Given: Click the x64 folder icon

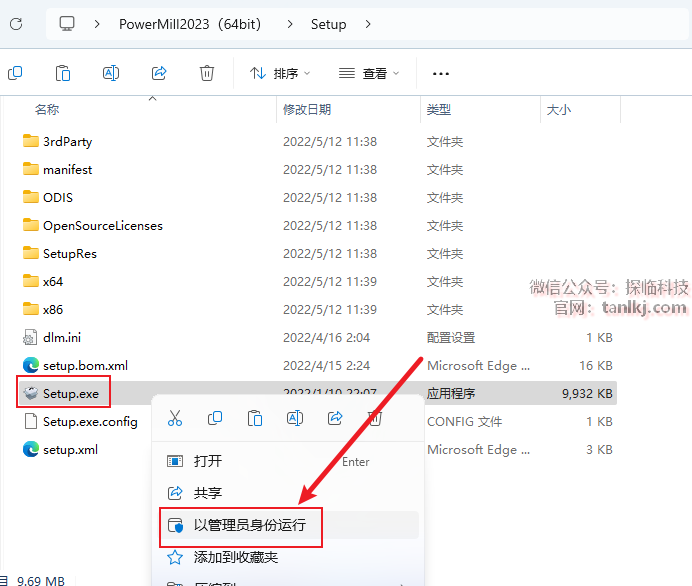Looking at the screenshot, I should pos(30,281).
